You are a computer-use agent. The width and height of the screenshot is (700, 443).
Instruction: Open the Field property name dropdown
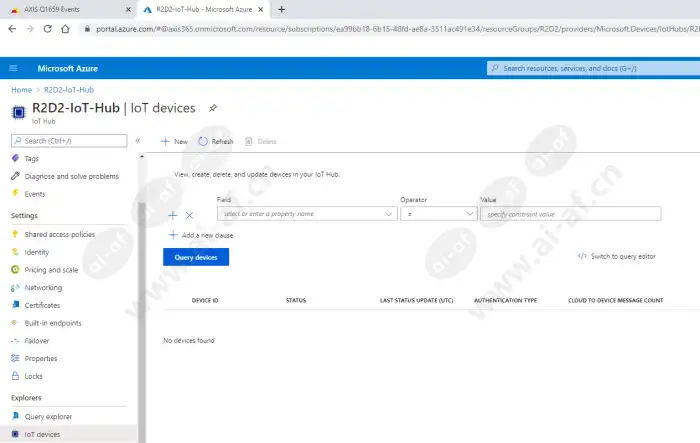coord(307,214)
